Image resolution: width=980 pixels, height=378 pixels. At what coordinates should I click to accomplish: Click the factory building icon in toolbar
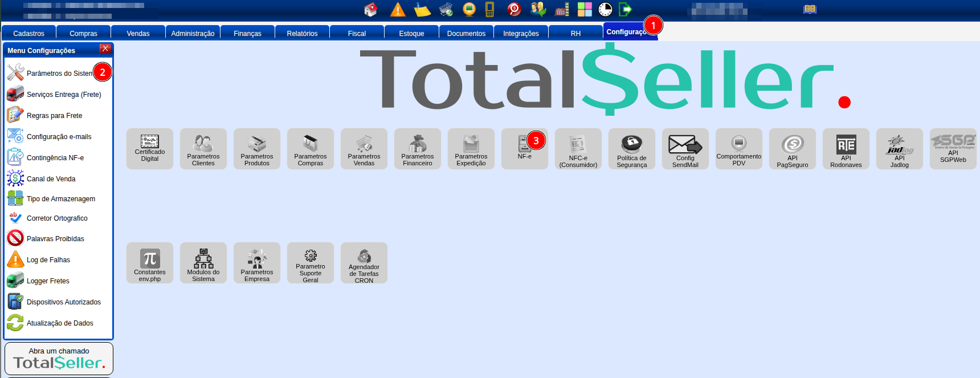coord(562,9)
